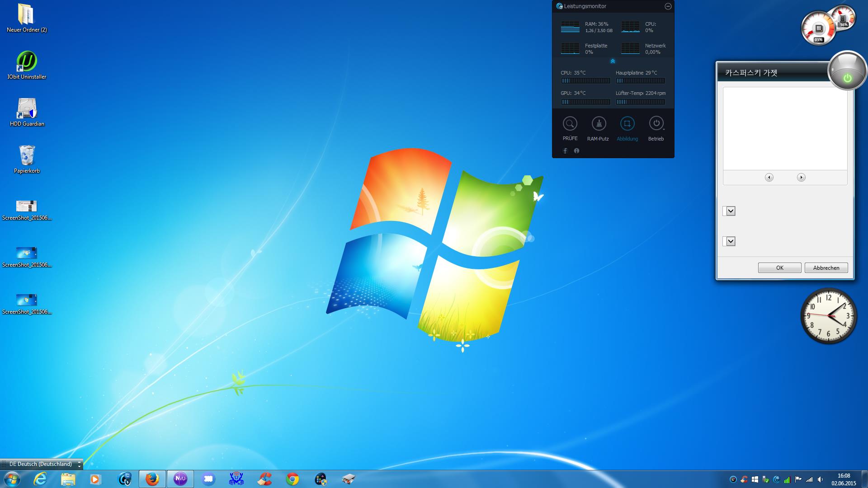Launch Google Chrome from taskbar
The height and width of the screenshot is (488, 868).
[292, 479]
